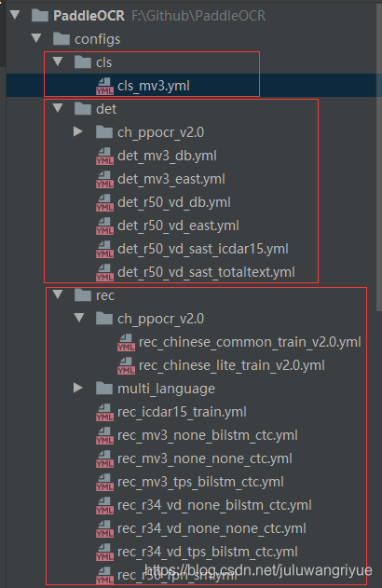Click the YML icon of rec_icdar15_train.yml
382x588 pixels.
[x=104, y=412]
